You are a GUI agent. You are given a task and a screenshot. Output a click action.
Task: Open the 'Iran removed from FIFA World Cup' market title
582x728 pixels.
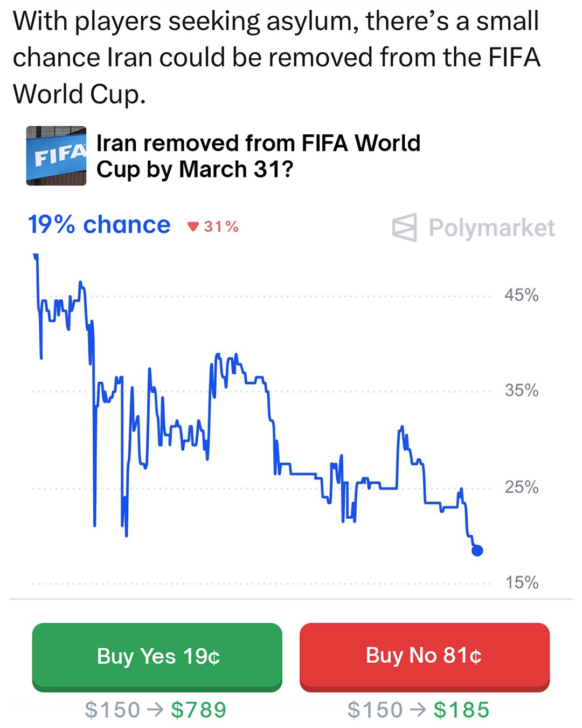[x=258, y=156]
